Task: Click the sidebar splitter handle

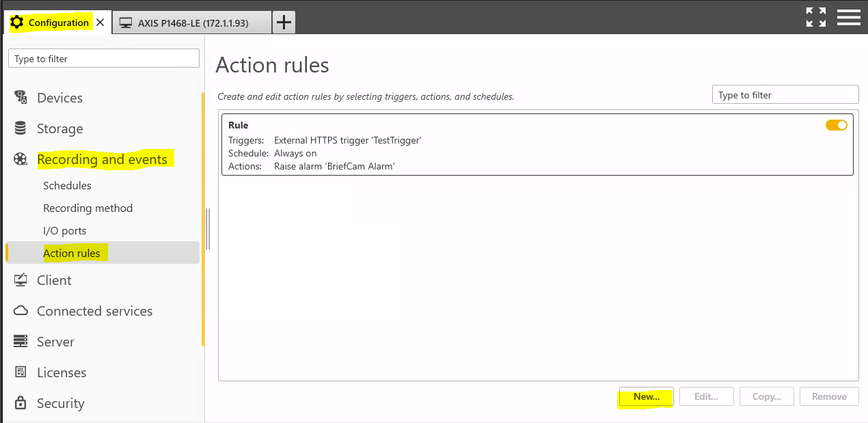Action: click(208, 229)
